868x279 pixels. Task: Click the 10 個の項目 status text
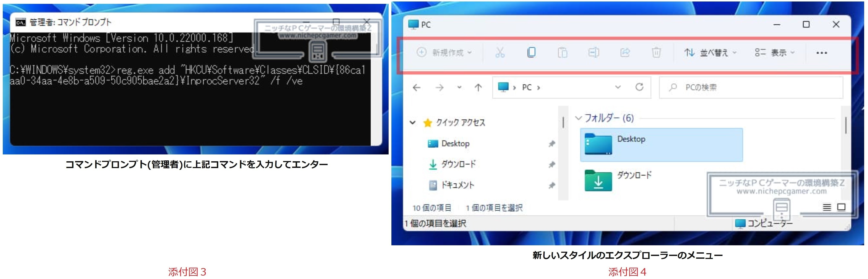[432, 208]
